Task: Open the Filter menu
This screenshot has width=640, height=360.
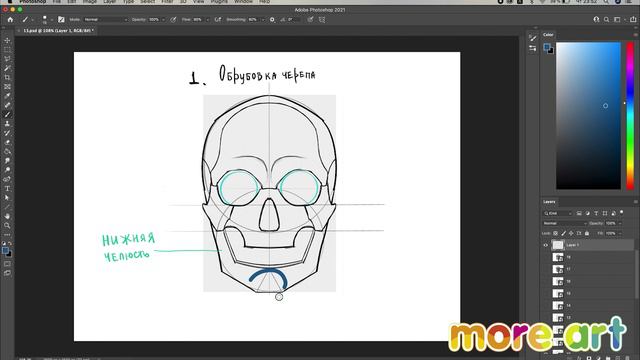Action: (x=167, y=2)
